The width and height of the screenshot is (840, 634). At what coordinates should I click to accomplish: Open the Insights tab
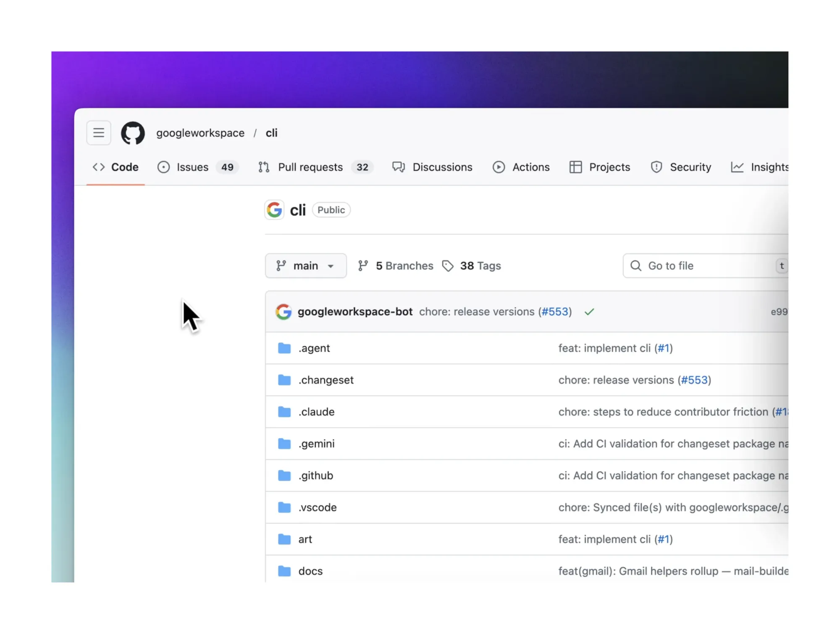(759, 167)
